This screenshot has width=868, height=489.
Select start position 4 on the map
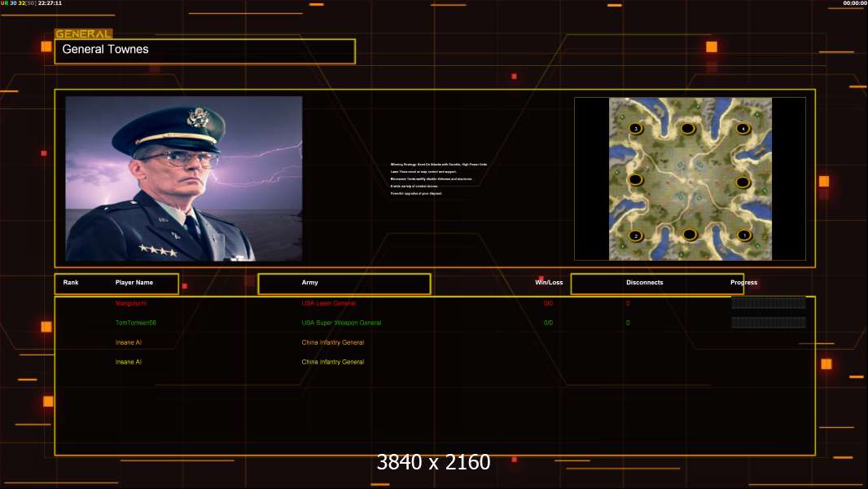(x=743, y=129)
